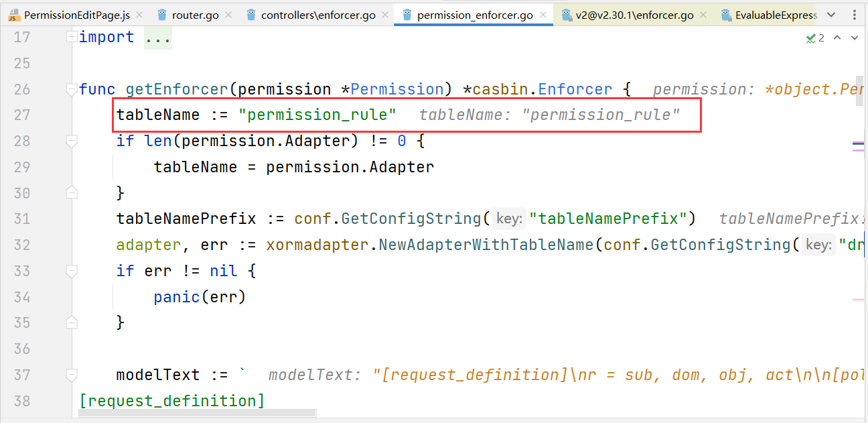
Task: Click line number 27 in the gutter
Action: (21, 115)
